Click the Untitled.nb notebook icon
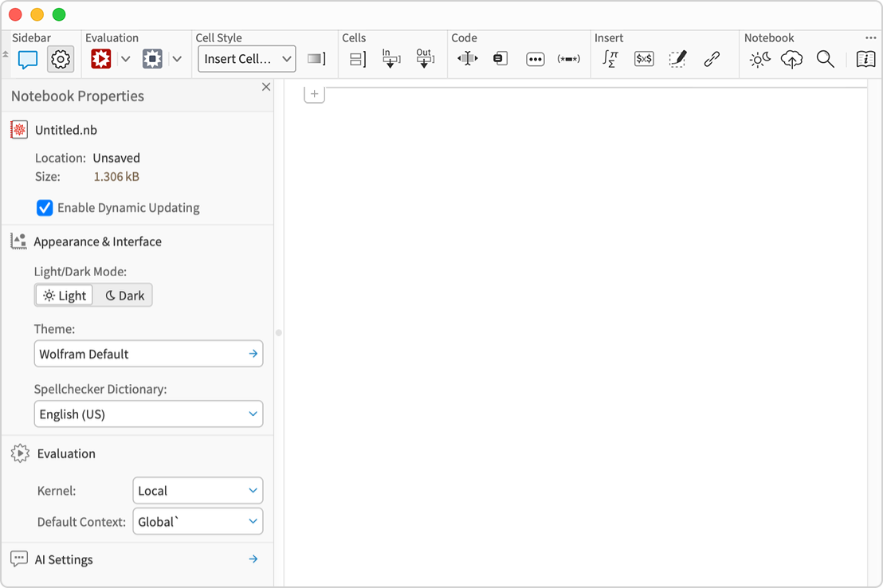Screen dimensions: 883x588 pos(19,130)
